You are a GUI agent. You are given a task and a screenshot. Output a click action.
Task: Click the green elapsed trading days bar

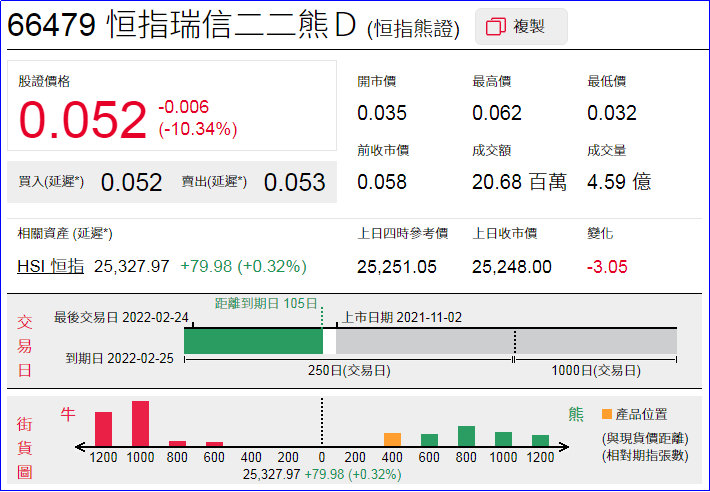[x=253, y=341]
